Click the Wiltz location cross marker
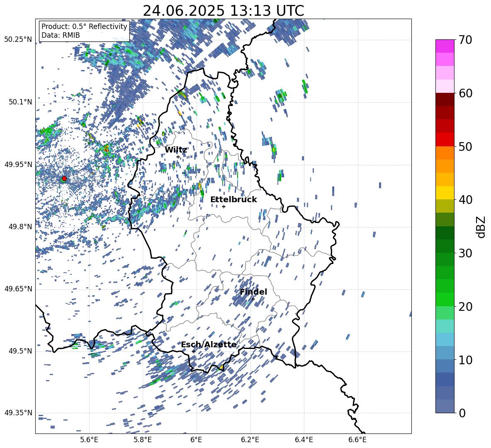Image resolution: width=491 pixels, height=448 pixels. 178,157
